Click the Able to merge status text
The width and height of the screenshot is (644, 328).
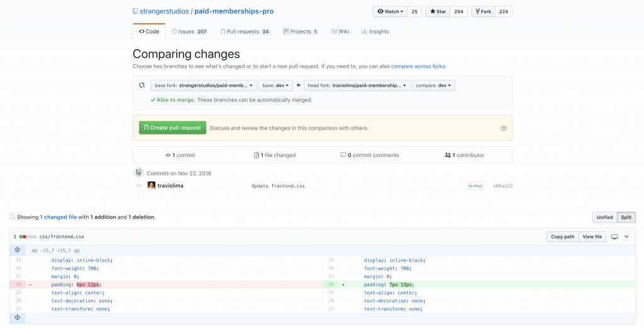172,100
